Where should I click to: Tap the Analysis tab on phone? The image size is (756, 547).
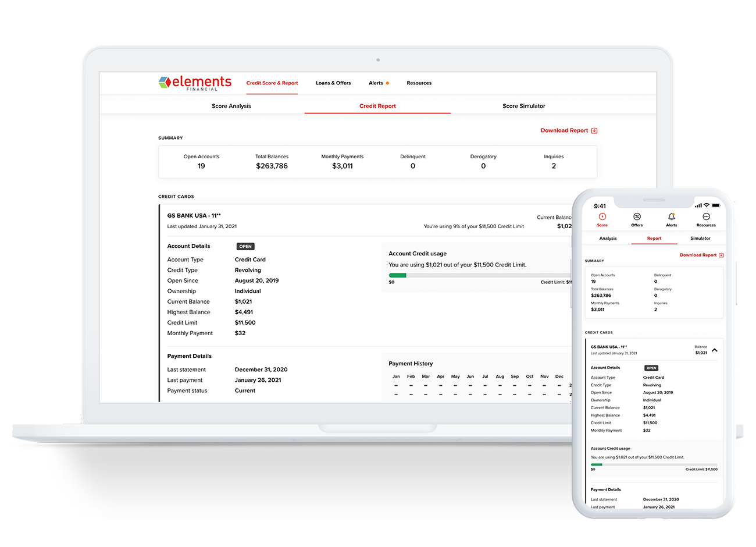pyautogui.click(x=608, y=239)
